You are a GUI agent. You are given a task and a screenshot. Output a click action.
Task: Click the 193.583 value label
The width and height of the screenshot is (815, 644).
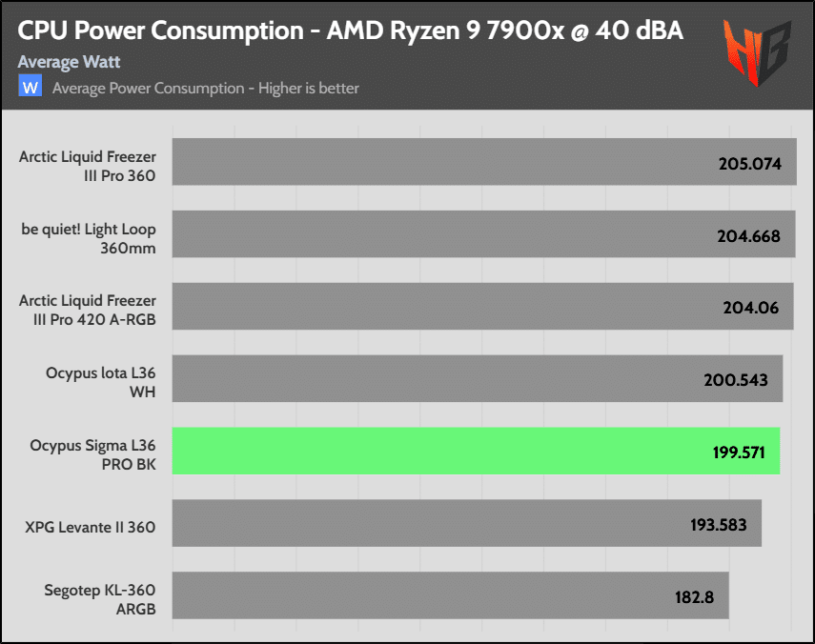click(718, 525)
